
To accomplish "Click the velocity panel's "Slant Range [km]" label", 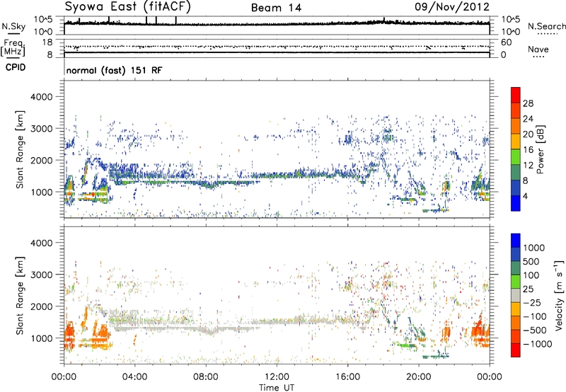I will click(x=19, y=295).
